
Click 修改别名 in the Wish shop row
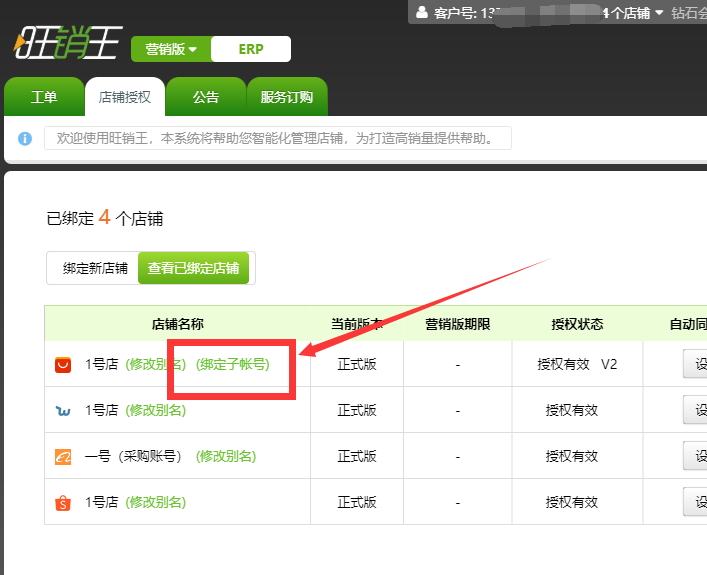[156, 410]
